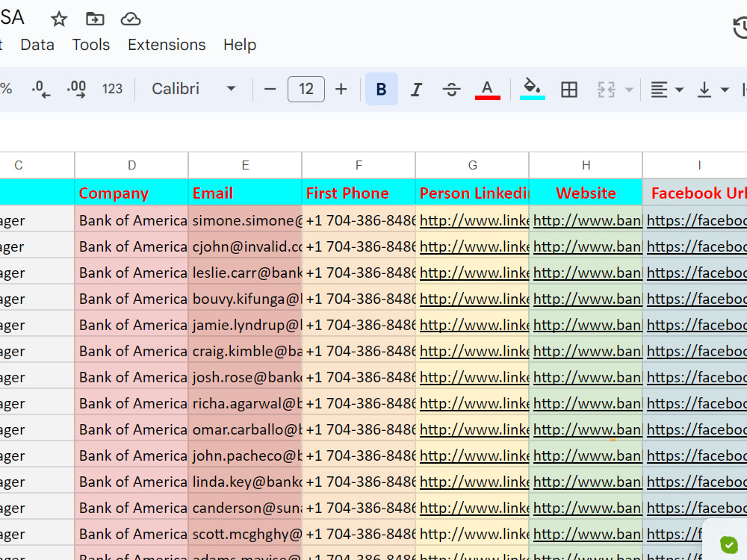This screenshot has width=747, height=560.
Task: Select column D header
Action: pyautogui.click(x=131, y=165)
